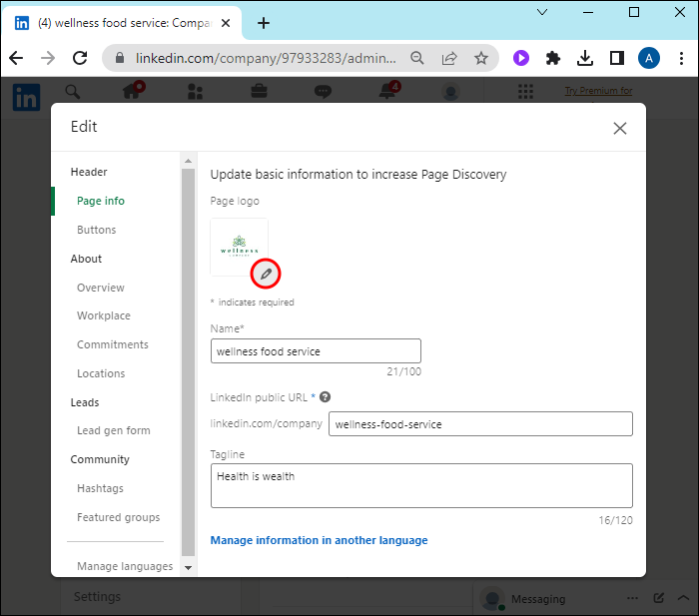Click the Name input field
This screenshot has height=616, width=699.
(316, 351)
